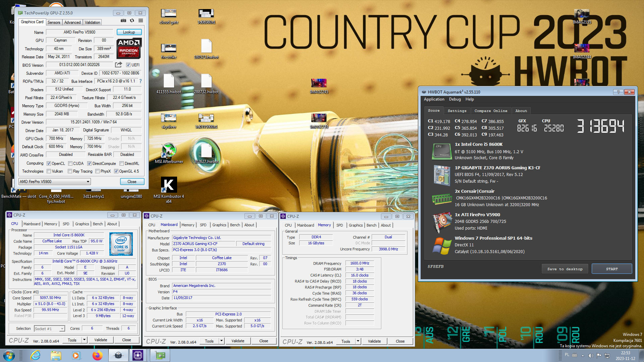Click the volume icon in system tray

pyautogui.click(x=591, y=355)
